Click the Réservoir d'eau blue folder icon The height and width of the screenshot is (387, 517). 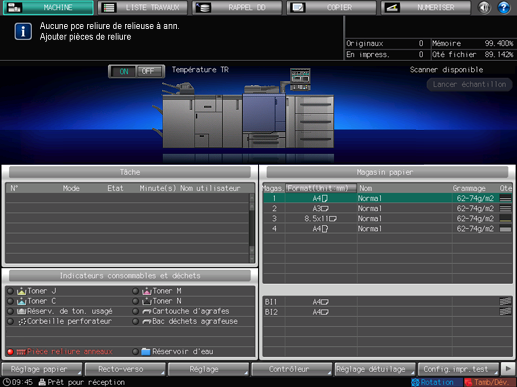point(146,351)
